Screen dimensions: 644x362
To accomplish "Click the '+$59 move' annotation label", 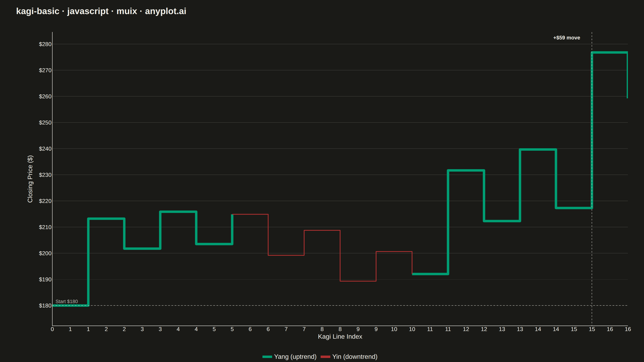I will pos(567,38).
